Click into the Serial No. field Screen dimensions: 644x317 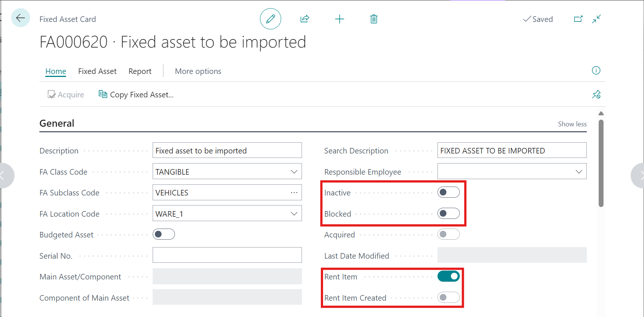[x=227, y=256]
